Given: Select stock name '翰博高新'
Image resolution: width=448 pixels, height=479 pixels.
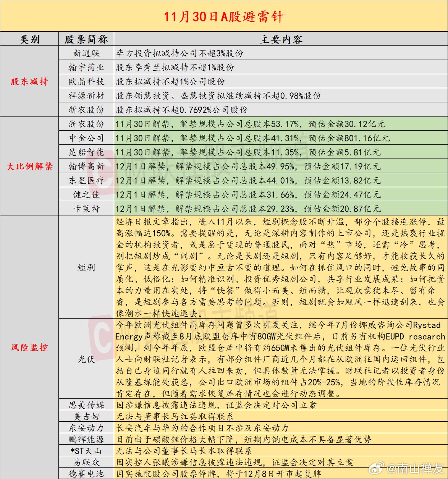Looking at the screenshot, I should [86, 166].
